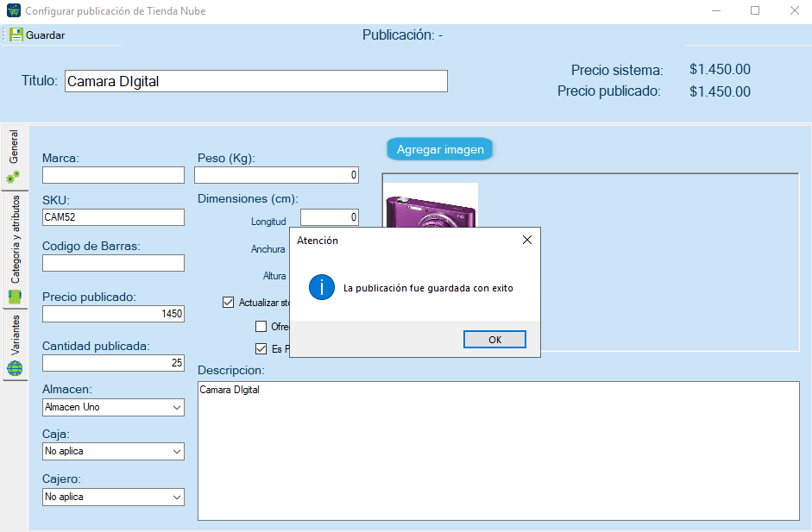Click the Tienda Nube app icon in title bar
This screenshot has width=812, height=532.
14,10
